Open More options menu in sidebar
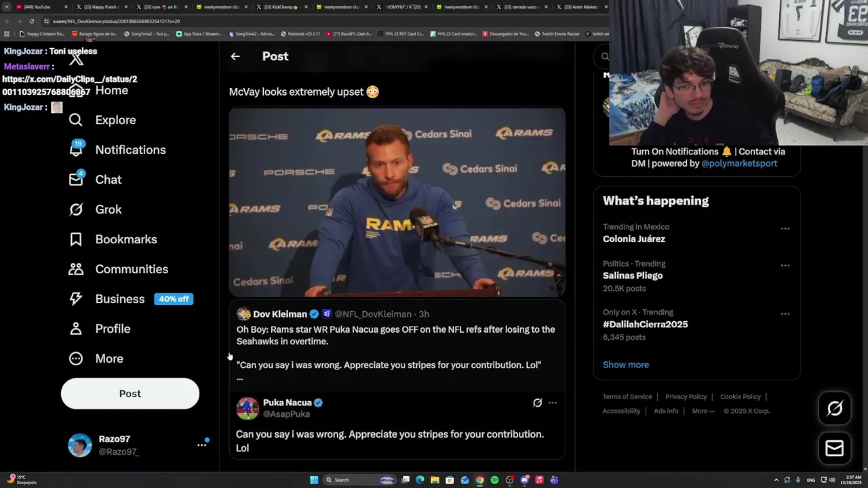This screenshot has height=488, width=868. [x=96, y=359]
